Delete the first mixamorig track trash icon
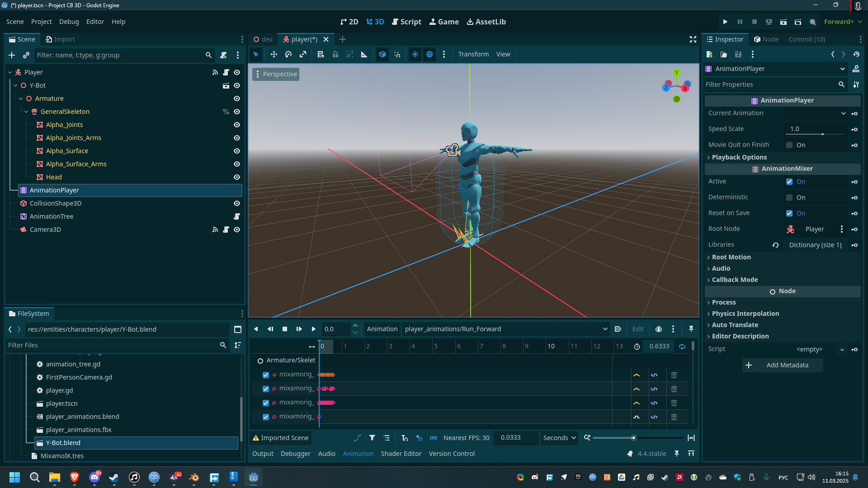The image size is (868, 488). click(674, 375)
